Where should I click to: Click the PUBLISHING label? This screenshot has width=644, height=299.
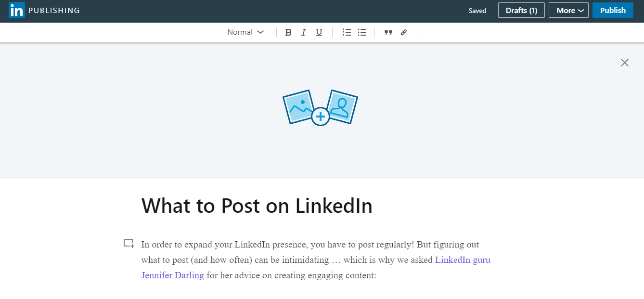[54, 10]
